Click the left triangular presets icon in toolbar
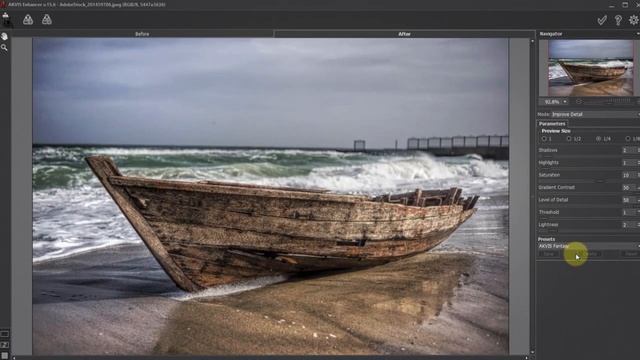640x360 pixels. [28, 20]
